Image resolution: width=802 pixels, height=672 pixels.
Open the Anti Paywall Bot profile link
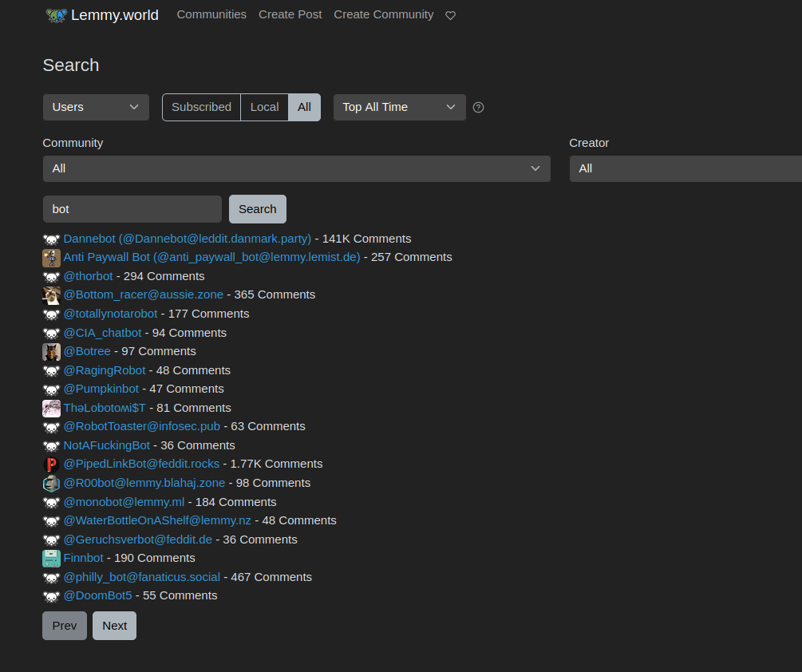(x=211, y=257)
